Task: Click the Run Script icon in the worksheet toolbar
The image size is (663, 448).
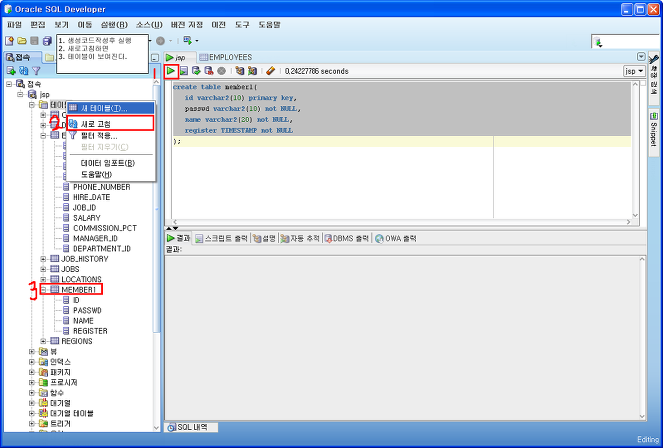Action: pyautogui.click(x=184, y=71)
